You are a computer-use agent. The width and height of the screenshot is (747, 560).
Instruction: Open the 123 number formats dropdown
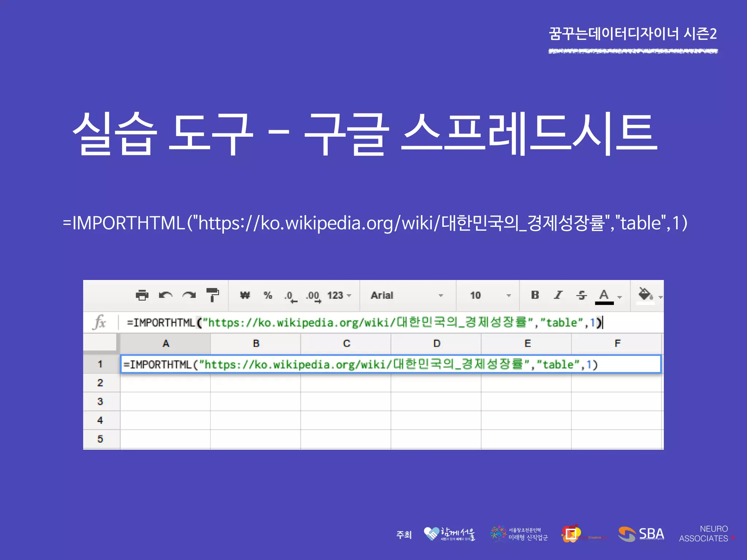tap(339, 295)
